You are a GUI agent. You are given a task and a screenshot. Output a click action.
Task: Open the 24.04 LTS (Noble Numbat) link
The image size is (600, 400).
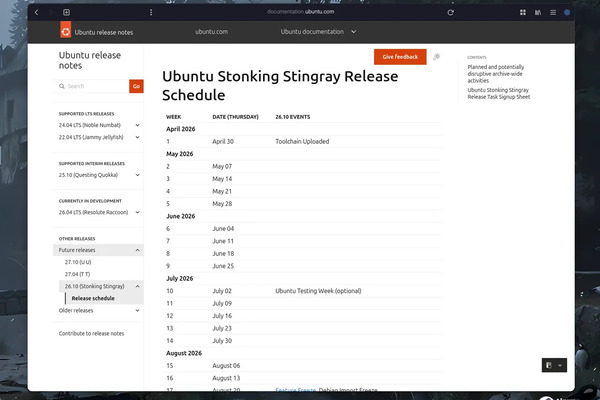(90, 125)
